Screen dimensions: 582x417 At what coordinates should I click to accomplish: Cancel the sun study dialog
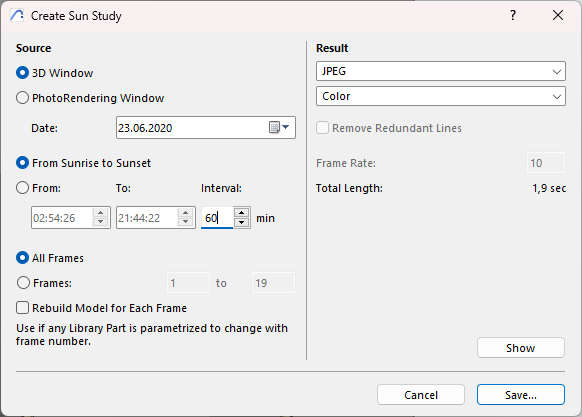421,395
